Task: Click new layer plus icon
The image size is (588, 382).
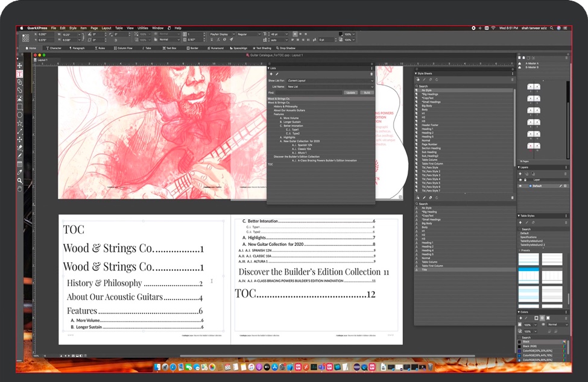Action: (x=521, y=174)
